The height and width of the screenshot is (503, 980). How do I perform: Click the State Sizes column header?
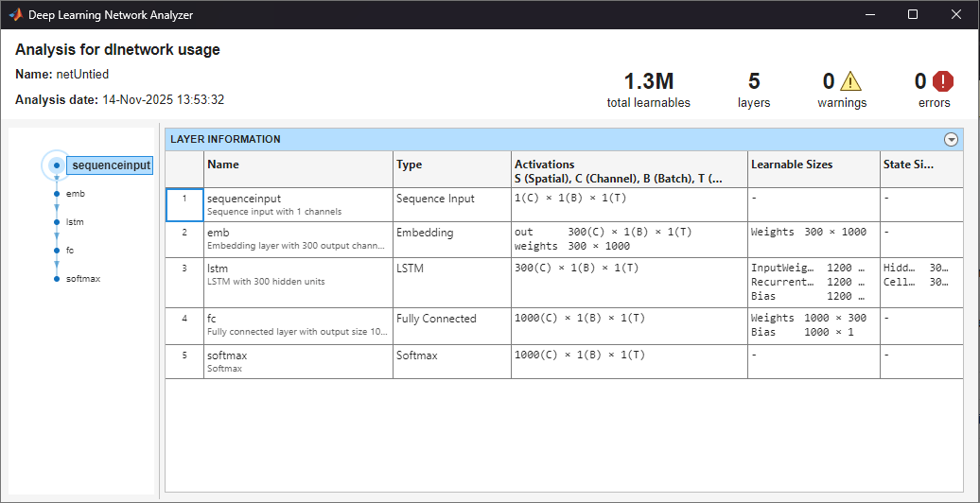(921, 168)
